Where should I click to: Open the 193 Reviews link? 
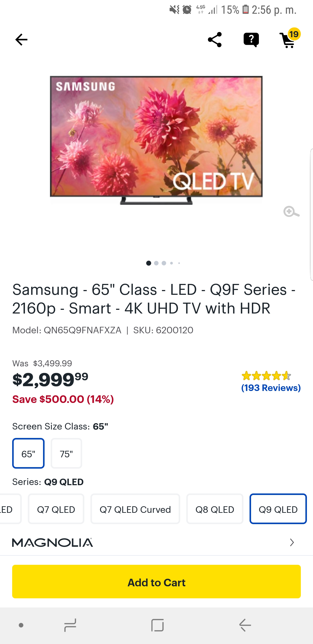tap(271, 388)
